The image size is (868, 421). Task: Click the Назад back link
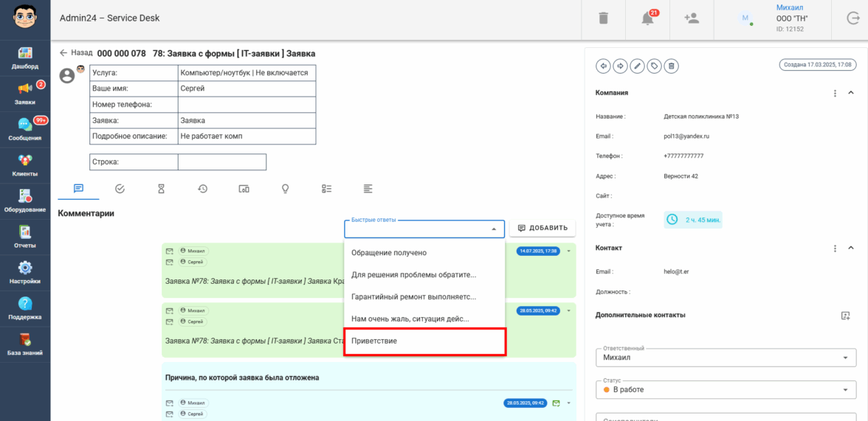[75, 53]
